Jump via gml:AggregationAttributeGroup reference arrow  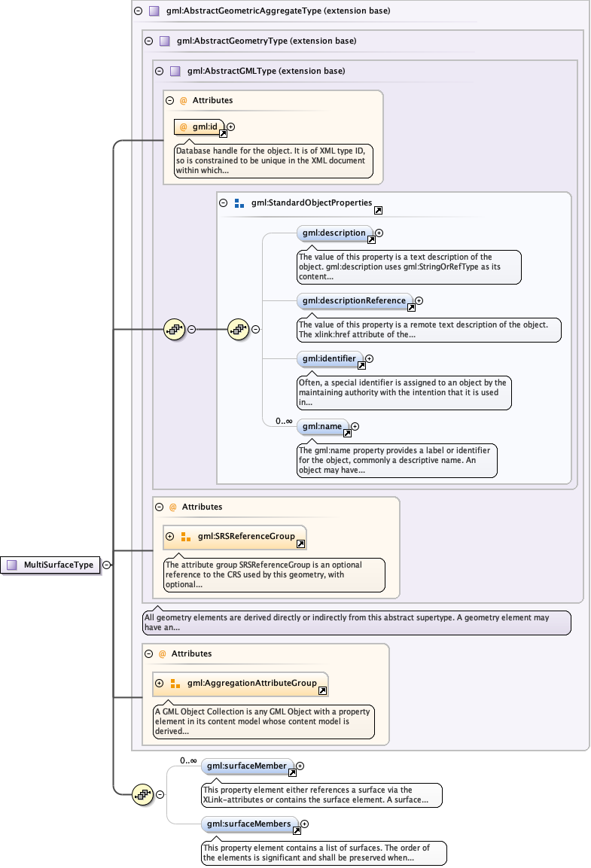322,690
